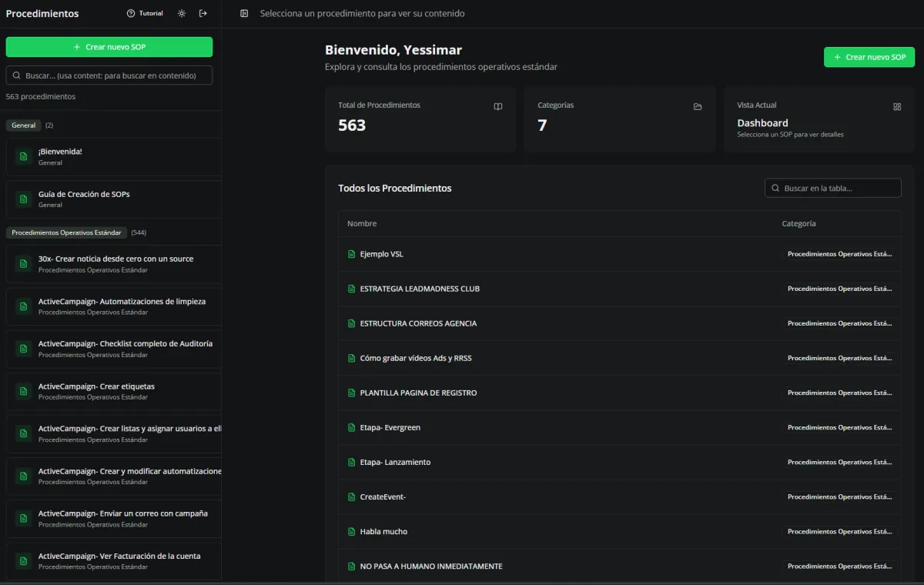Viewport: 924px width, 585px height.
Task: Collapse the General category group
Action: 24,125
